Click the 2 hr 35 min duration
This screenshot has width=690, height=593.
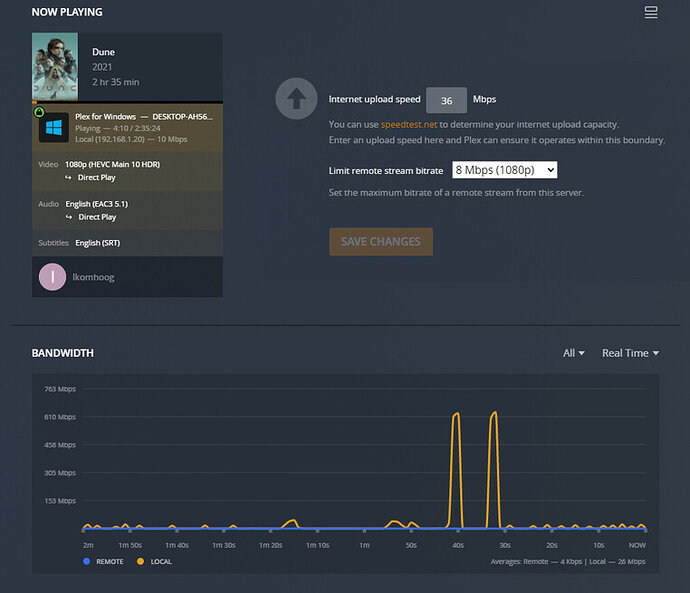[x=115, y=82]
